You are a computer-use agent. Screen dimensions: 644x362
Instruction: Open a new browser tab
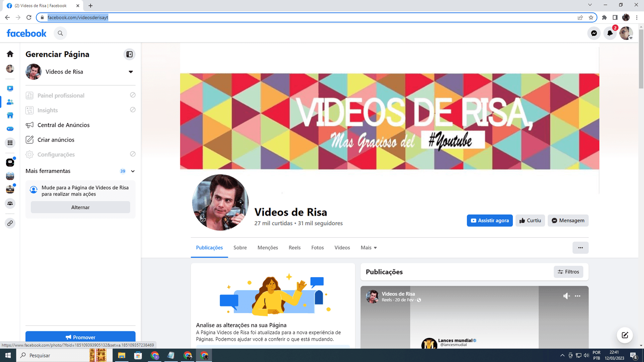91,6
